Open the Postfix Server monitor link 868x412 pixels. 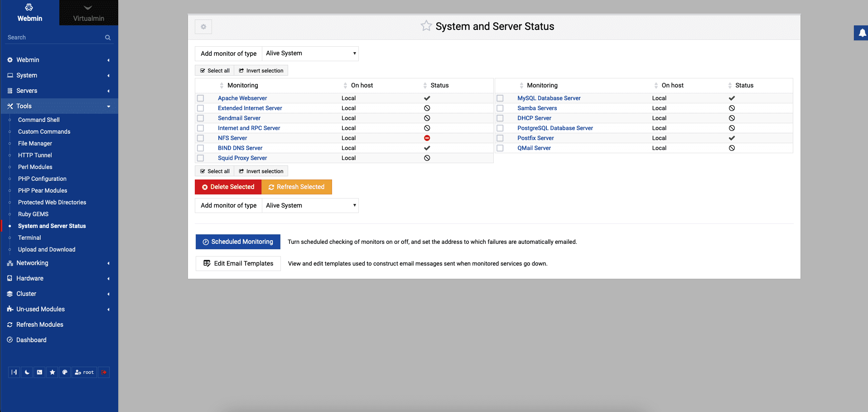tap(535, 138)
